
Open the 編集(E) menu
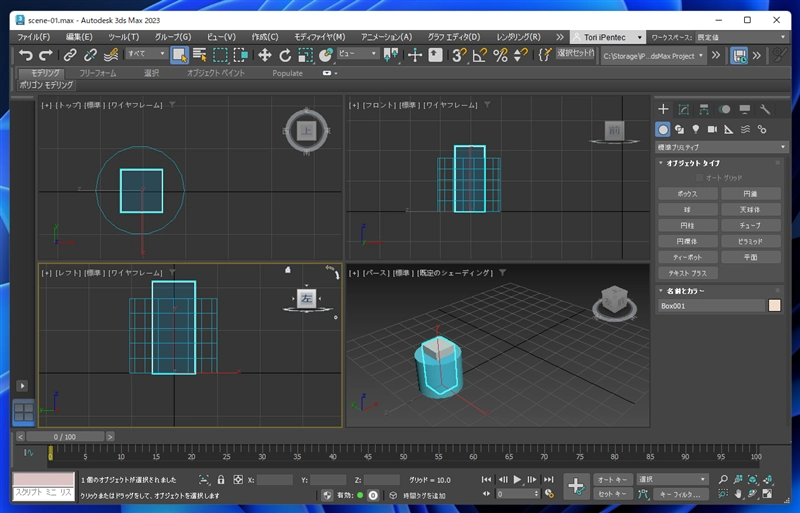(x=79, y=37)
